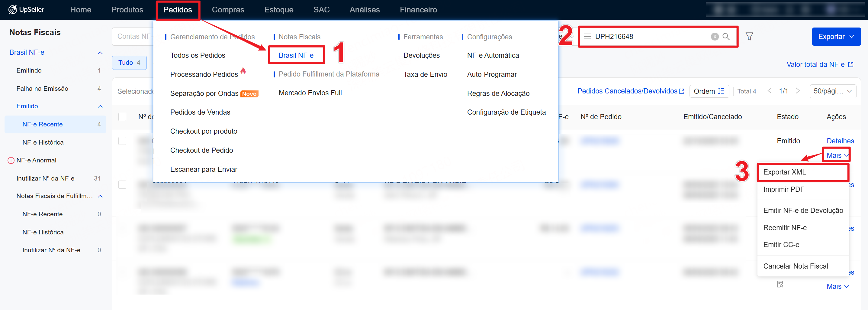Select Brasil NF-e in Pedidos menu
868x310 pixels.
(296, 55)
